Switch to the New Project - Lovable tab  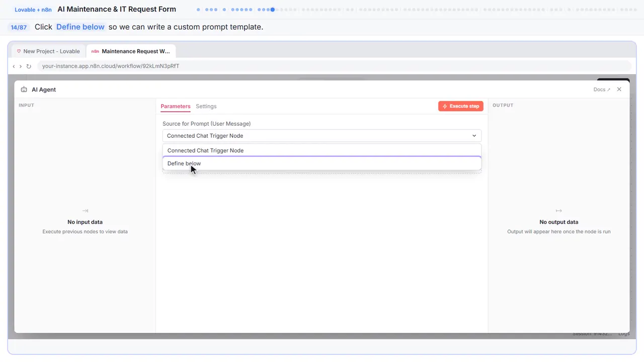(48, 51)
